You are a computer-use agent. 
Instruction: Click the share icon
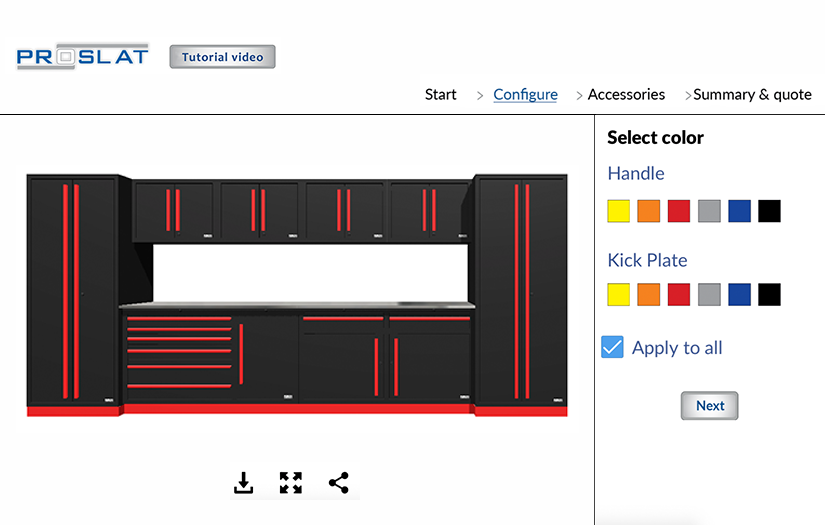coord(339,482)
